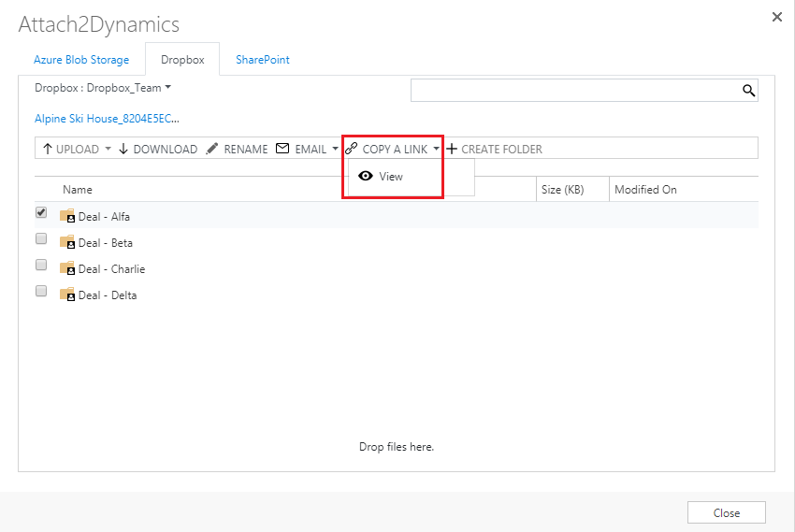Click the Deal - Charlie folder icon
Image resolution: width=795 pixels, height=532 pixels.
pos(67,268)
